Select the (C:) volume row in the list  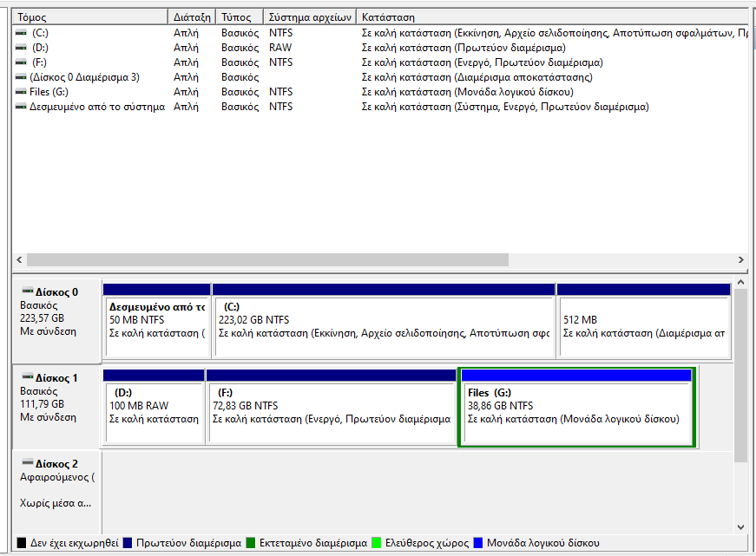tap(381, 33)
